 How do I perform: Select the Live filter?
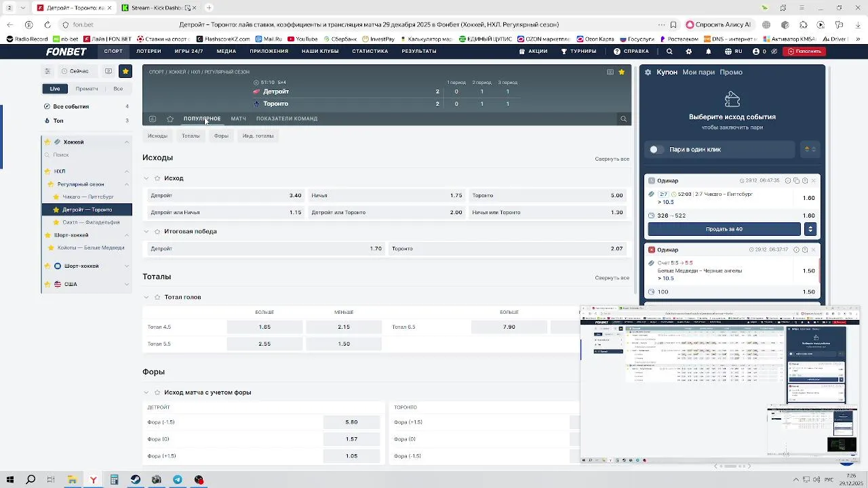(55, 89)
